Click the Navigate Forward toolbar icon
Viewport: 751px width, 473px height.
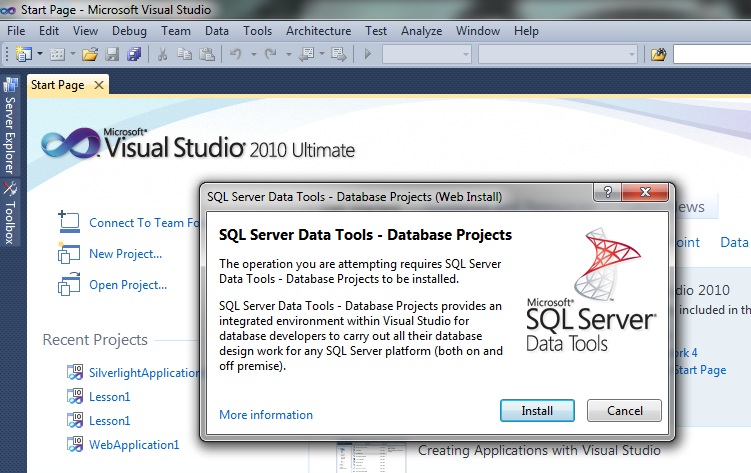339,54
